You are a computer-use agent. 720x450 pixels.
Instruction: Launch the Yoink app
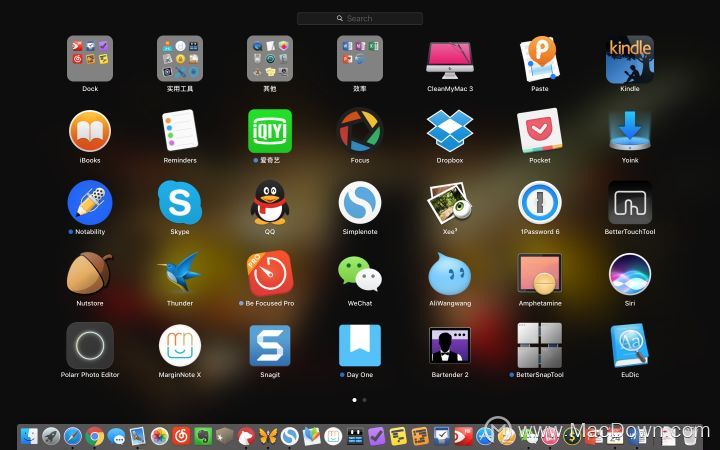click(630, 130)
